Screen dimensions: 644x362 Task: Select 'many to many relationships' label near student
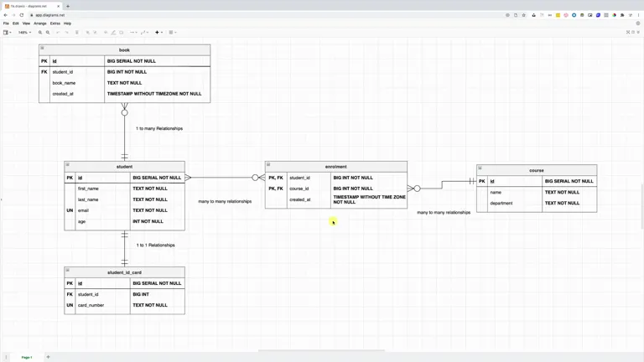point(225,201)
